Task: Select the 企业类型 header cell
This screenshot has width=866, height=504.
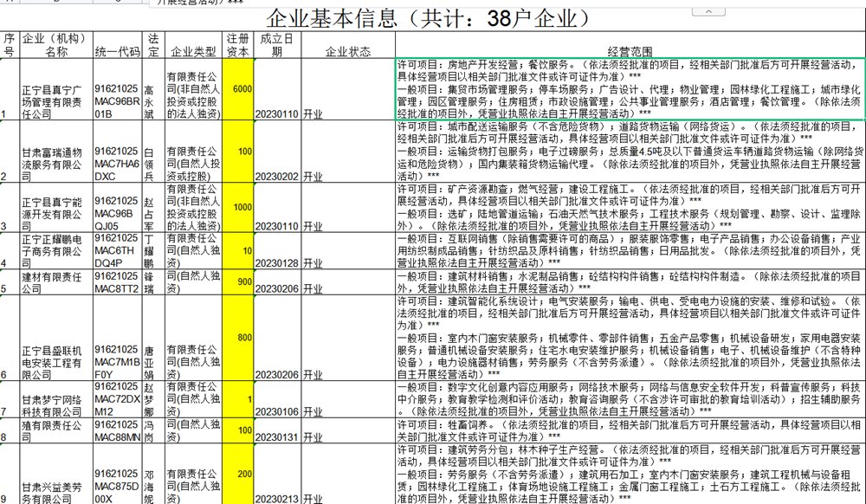Action: (x=194, y=52)
